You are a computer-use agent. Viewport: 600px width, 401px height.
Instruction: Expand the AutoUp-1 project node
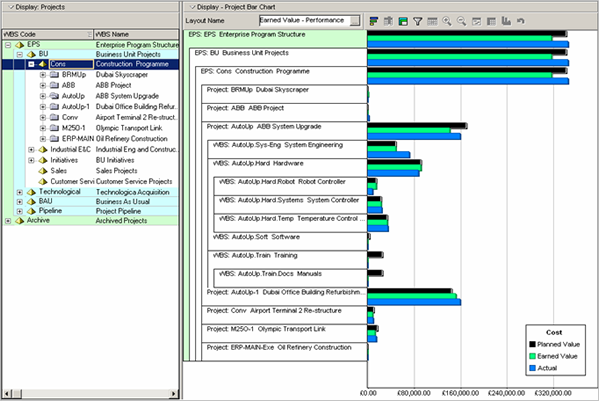pos(43,107)
